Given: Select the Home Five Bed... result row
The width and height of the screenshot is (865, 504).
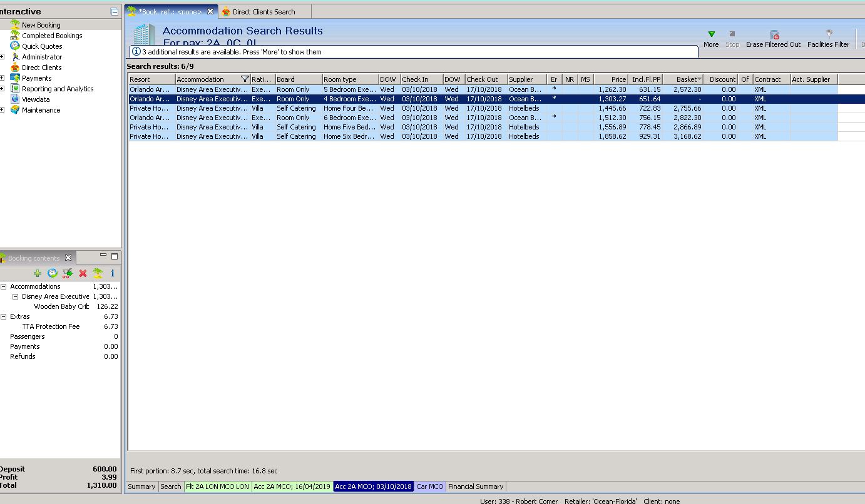Looking at the screenshot, I should click(x=483, y=127).
